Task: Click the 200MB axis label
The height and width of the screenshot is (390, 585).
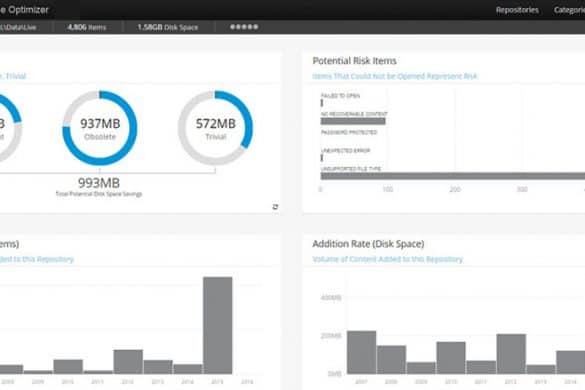Action: [x=331, y=336]
